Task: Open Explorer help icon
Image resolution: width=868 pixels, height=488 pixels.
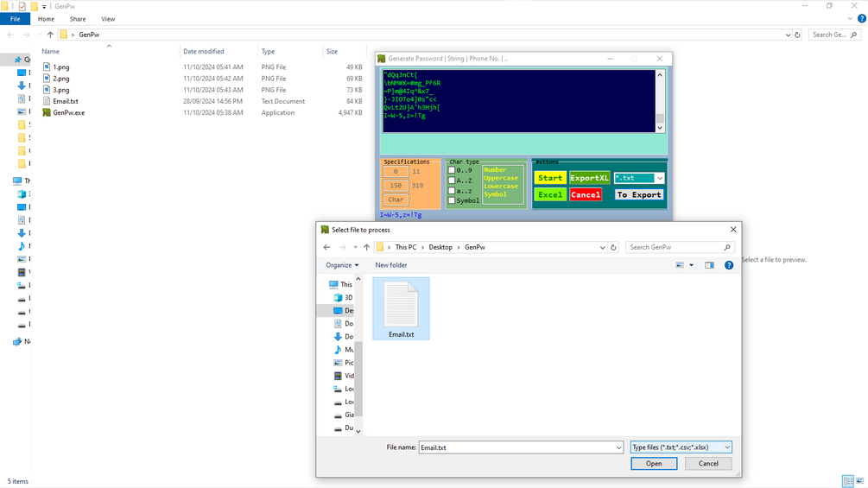Action: (x=861, y=19)
